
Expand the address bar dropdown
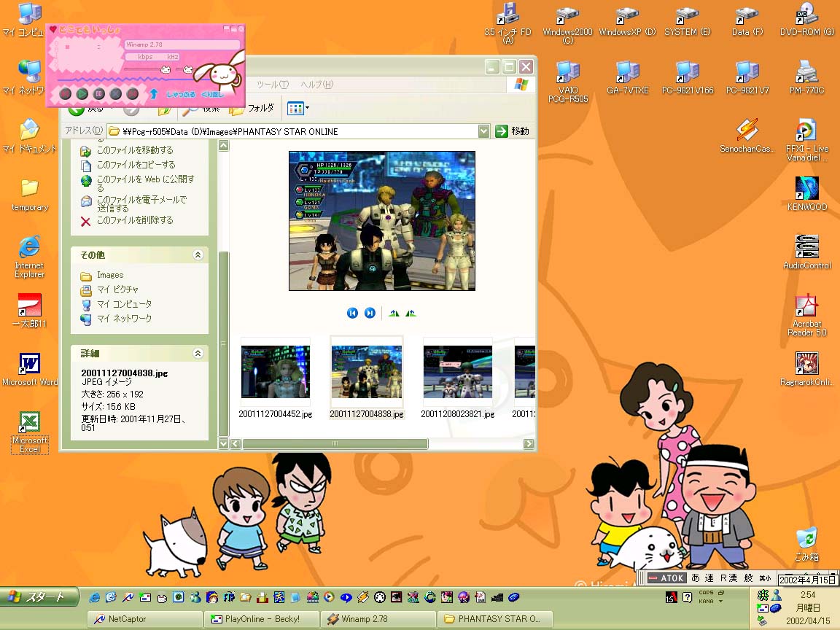483,131
